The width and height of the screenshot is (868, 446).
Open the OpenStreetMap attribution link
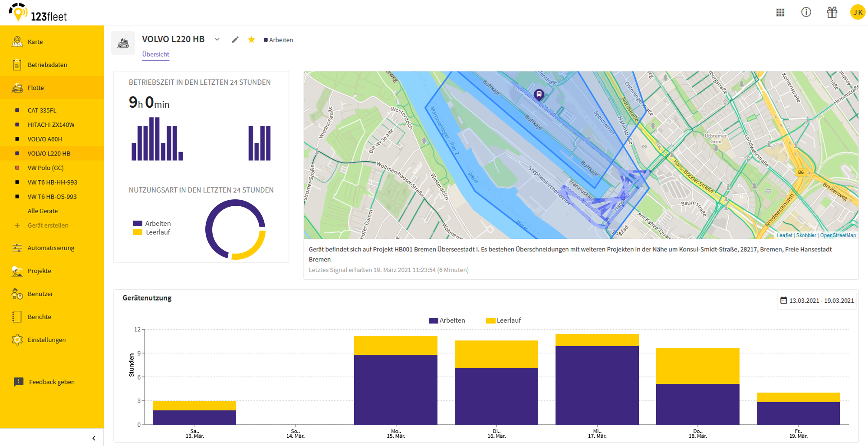pyautogui.click(x=838, y=235)
